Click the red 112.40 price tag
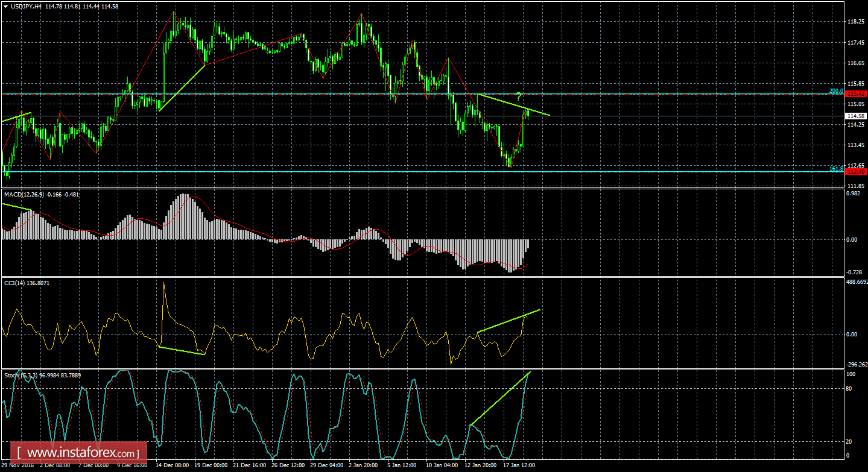Viewport: 868px width, 472px height. [x=856, y=171]
